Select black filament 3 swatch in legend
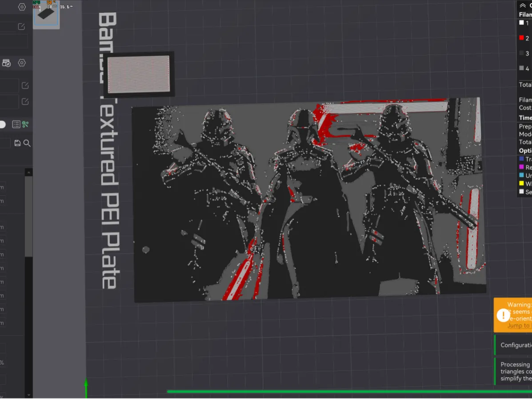Screen dimensions: 532x399 [x=521, y=53]
